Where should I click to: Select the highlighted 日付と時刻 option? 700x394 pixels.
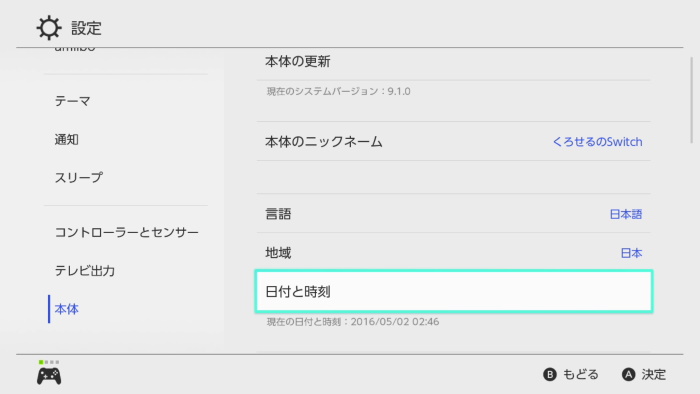454,291
